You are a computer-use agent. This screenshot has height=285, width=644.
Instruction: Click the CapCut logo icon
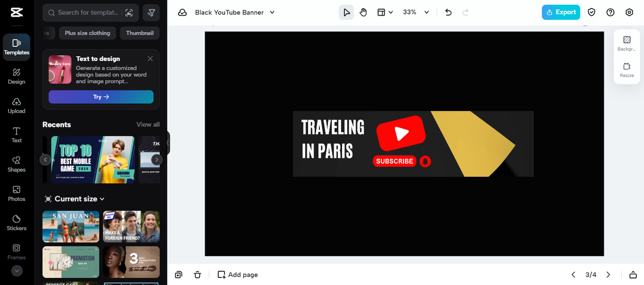[16, 13]
